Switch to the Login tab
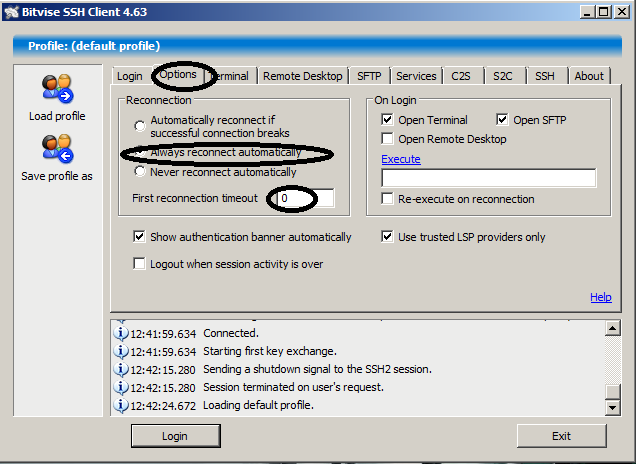Viewport: 636px width, 464px height. (130, 76)
